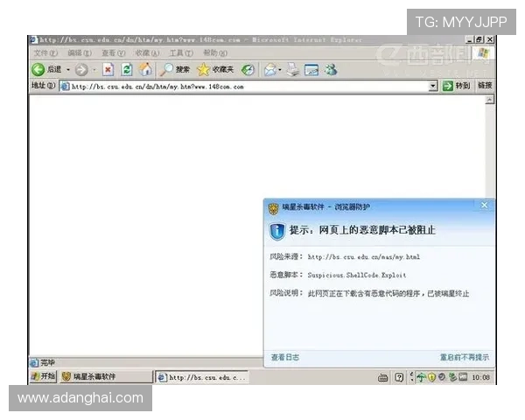Click the Mail envelope icon
This screenshot has height=420, width=525.
pos(270,70)
